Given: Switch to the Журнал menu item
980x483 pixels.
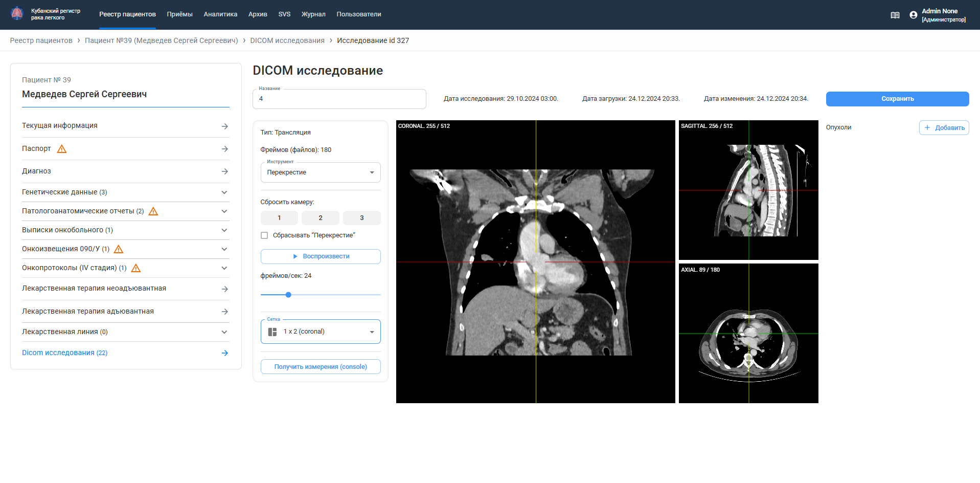Looking at the screenshot, I should (x=313, y=14).
